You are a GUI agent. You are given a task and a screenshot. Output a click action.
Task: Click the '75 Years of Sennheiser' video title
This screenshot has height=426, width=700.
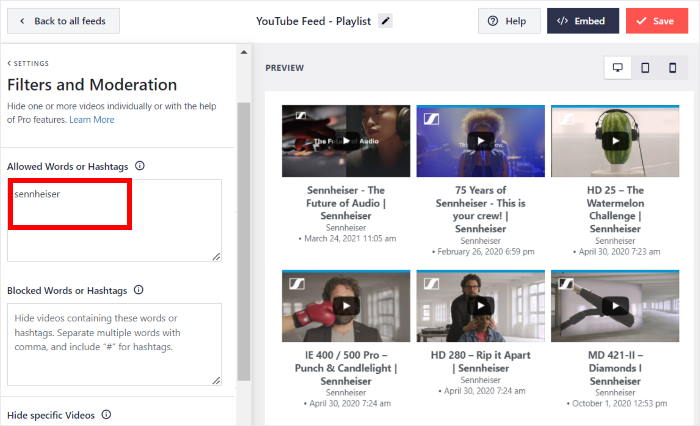(480, 209)
